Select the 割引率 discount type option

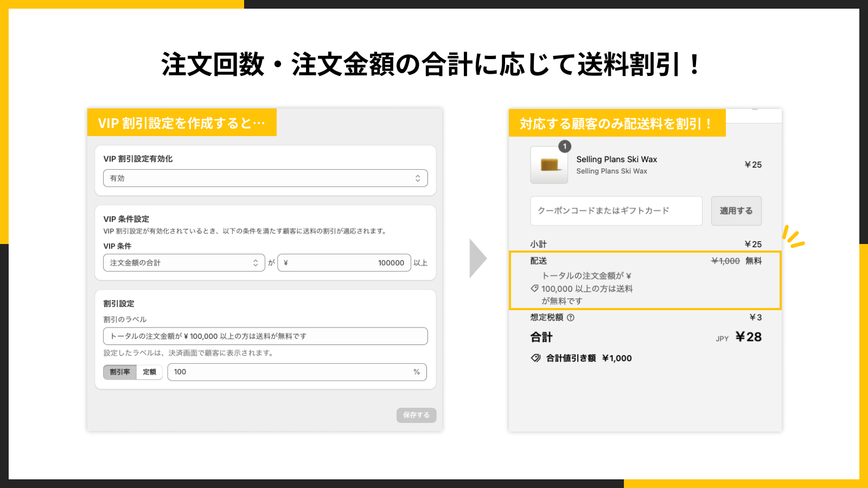pyautogui.click(x=119, y=372)
